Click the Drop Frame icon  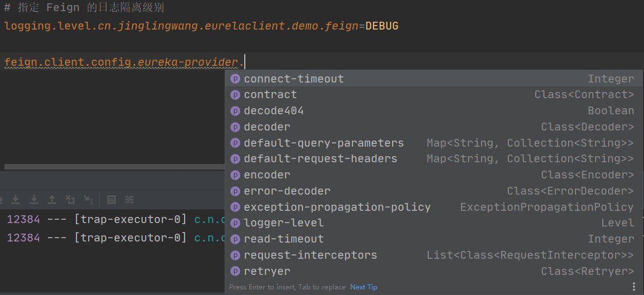[70, 200]
